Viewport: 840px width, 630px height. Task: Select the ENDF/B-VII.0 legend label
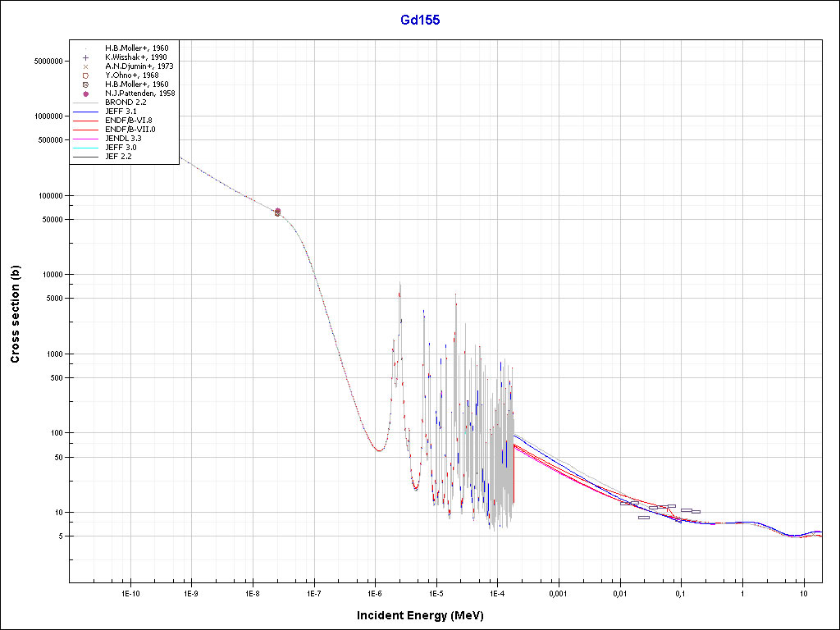click(129, 129)
